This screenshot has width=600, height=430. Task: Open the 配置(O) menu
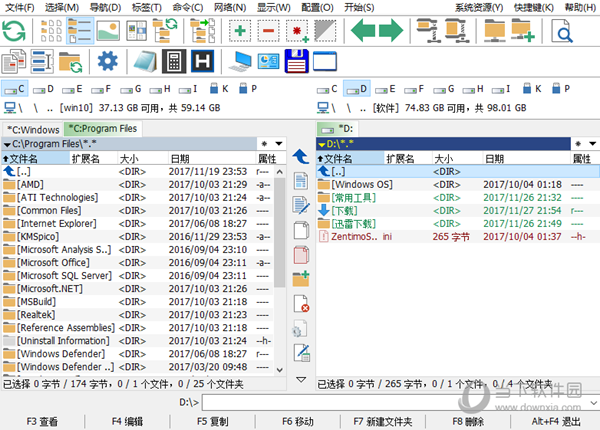pos(317,7)
